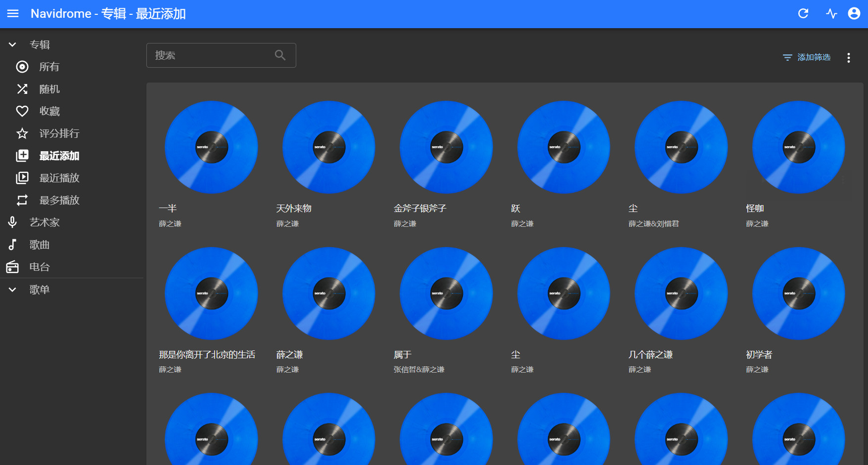Open the activity pulse icon

click(831, 14)
